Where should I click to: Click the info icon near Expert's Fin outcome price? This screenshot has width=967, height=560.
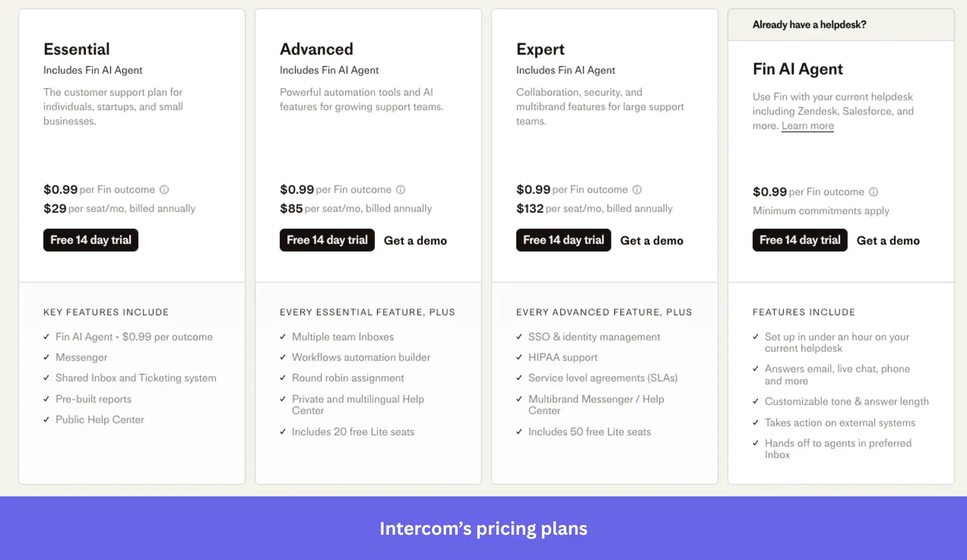(x=637, y=190)
